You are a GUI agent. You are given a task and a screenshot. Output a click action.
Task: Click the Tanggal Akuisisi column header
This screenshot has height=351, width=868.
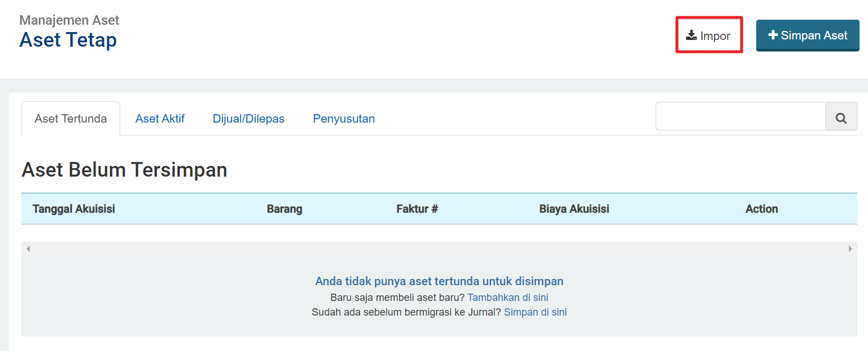tap(74, 208)
